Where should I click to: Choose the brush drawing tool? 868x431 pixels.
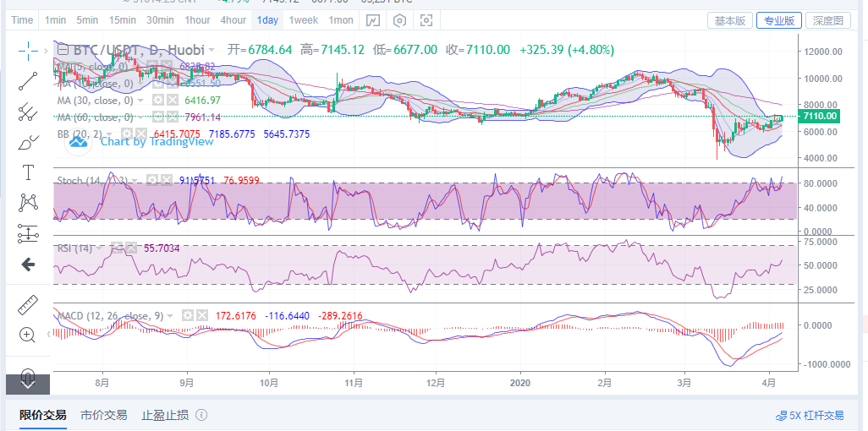pos(28,143)
